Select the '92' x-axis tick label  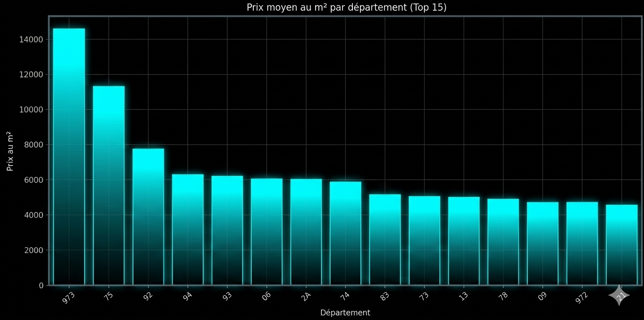tap(148, 296)
